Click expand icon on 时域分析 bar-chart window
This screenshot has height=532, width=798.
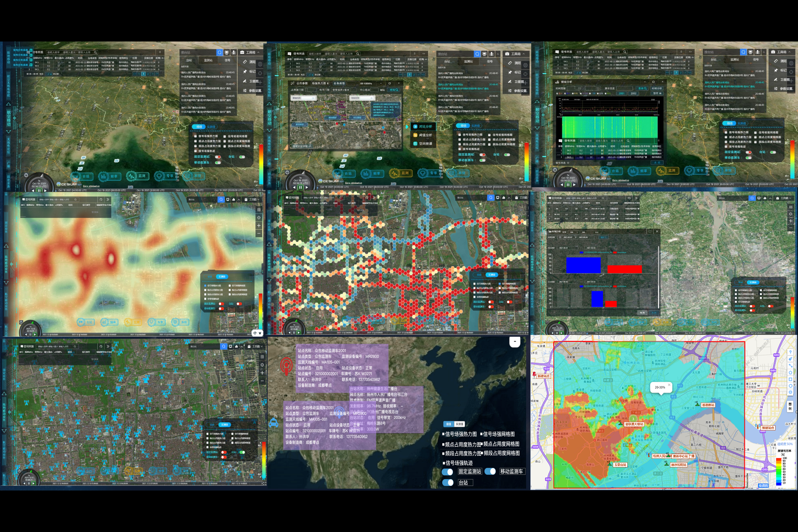pyautogui.click(x=650, y=231)
